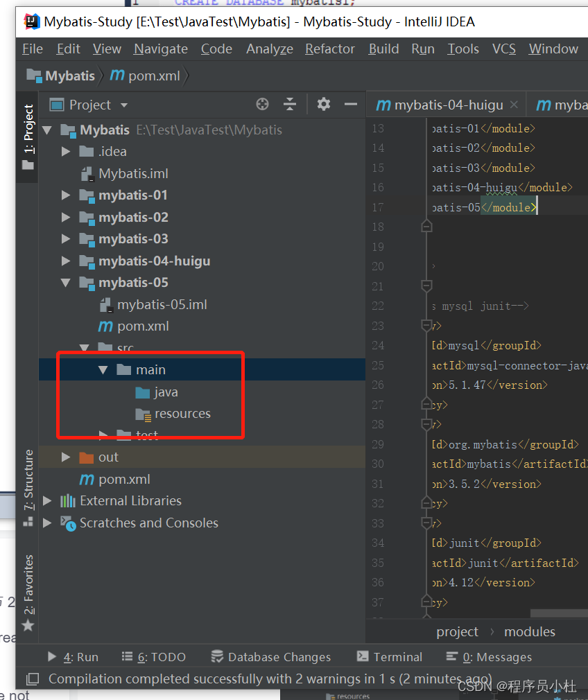This screenshot has height=700, width=588.
Task: Close the mybatis-04-huigu editor tab
Action: [x=514, y=105]
